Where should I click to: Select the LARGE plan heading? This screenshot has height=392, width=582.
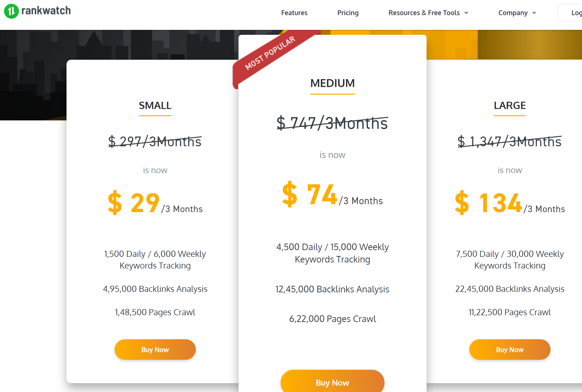point(509,105)
